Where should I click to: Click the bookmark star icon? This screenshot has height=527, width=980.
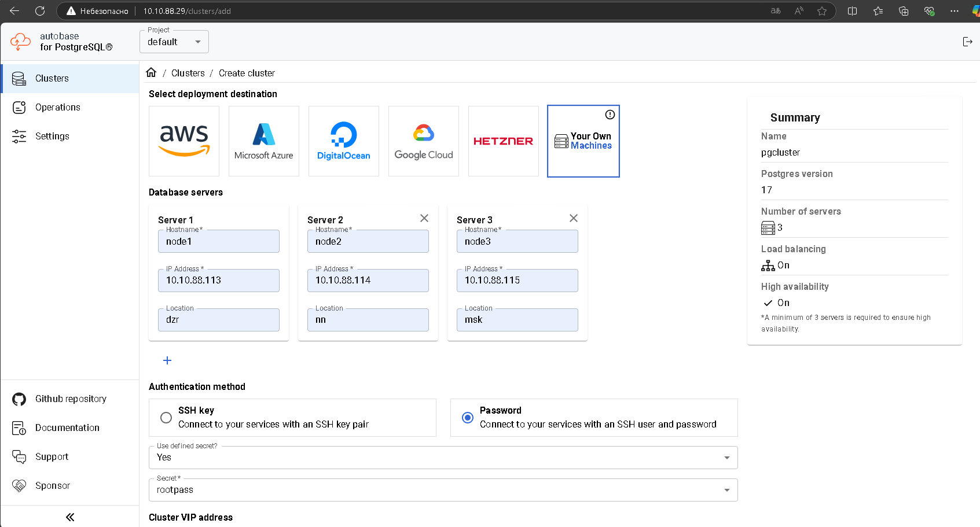822,11
